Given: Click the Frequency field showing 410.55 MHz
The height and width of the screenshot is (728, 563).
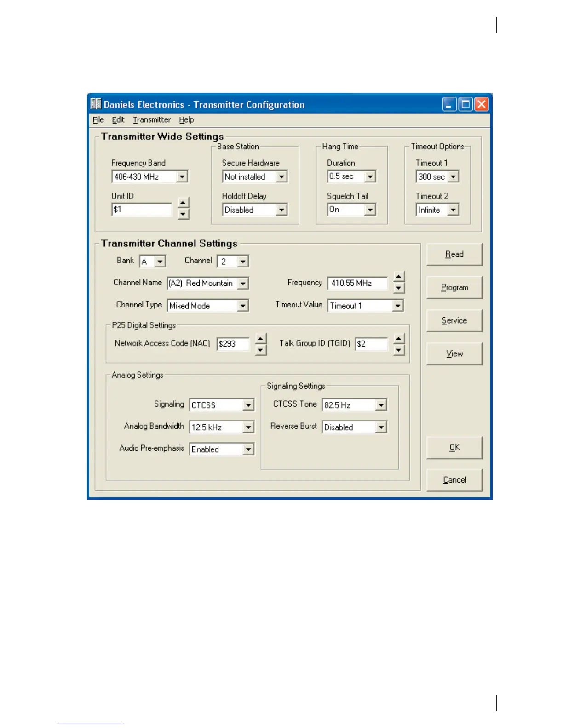Looking at the screenshot, I should tap(357, 283).
